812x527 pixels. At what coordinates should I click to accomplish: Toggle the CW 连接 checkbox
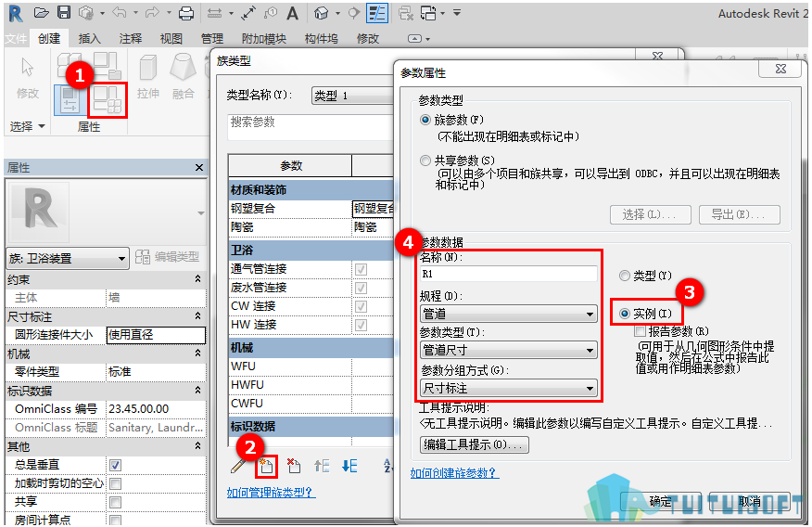coord(361,307)
